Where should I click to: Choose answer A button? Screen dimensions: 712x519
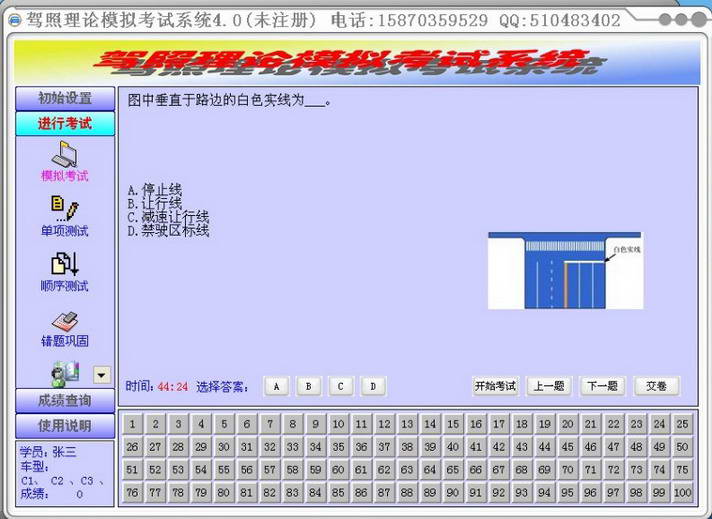click(x=276, y=386)
